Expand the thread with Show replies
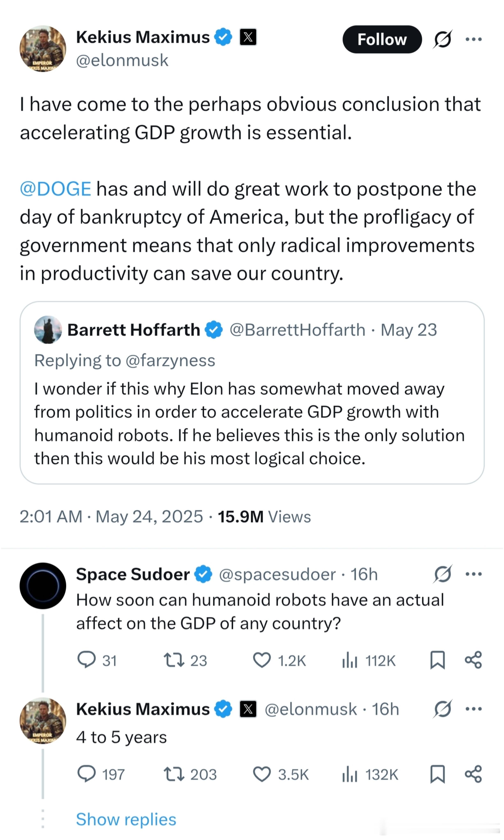504x840 pixels. 126,819
